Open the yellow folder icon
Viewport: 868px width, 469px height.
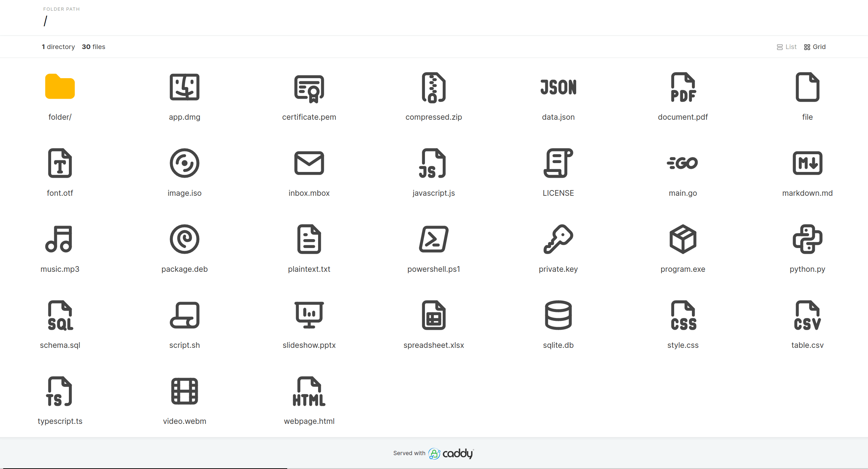60,87
